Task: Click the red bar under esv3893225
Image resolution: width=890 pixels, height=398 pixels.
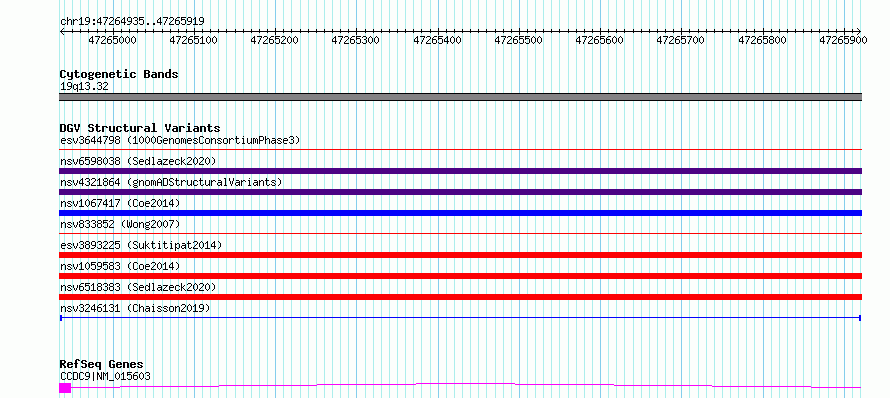Action: tap(460, 255)
